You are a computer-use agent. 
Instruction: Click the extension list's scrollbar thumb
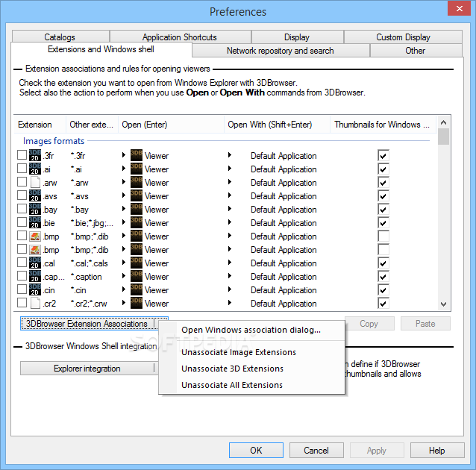(443, 137)
